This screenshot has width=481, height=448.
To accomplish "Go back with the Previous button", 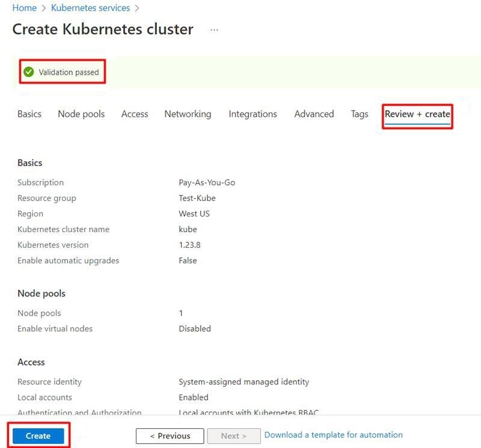I will coord(170,436).
